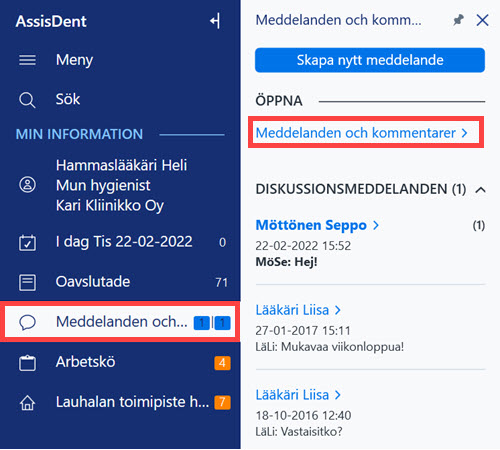The height and width of the screenshot is (450, 500).
Task: Select Sök in the sidebar
Action: [x=68, y=99]
